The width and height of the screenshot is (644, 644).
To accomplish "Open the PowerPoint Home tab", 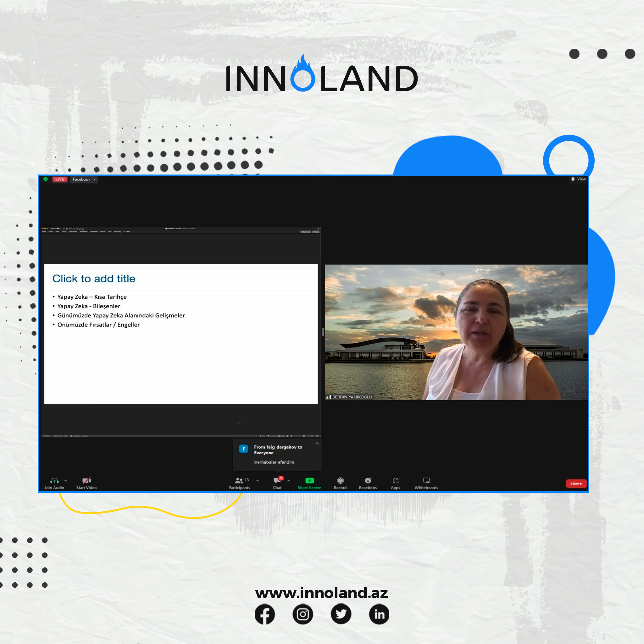I will 44,232.
